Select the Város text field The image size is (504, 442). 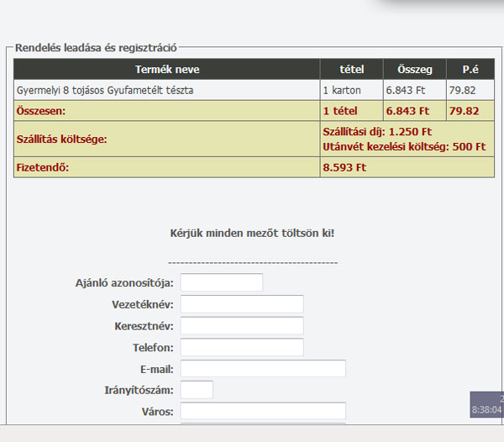coord(263,412)
